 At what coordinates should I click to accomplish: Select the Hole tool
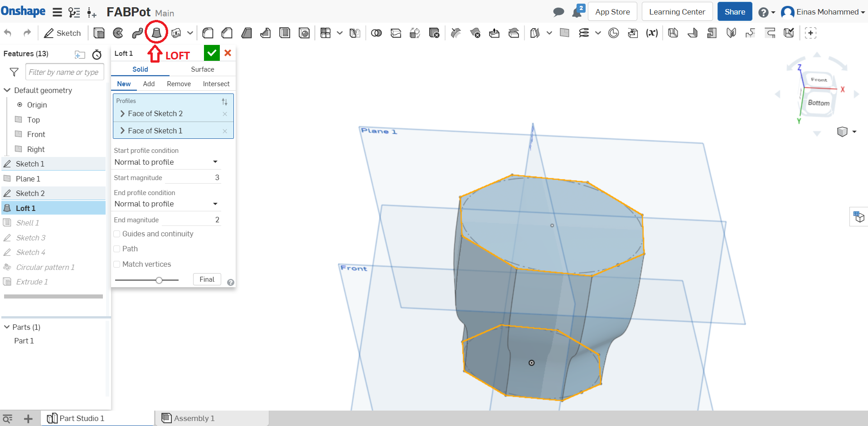[304, 33]
